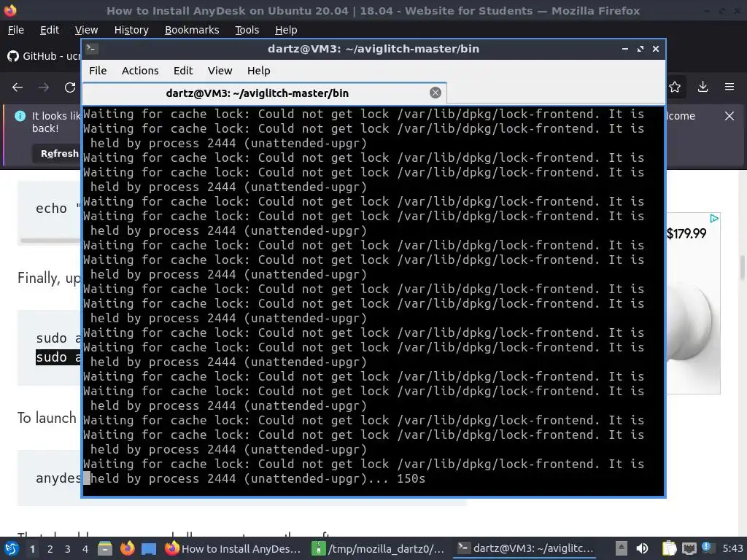Image resolution: width=747 pixels, height=560 pixels.
Task: Open the clipboard manager tray icon
Action: pyautogui.click(x=669, y=548)
